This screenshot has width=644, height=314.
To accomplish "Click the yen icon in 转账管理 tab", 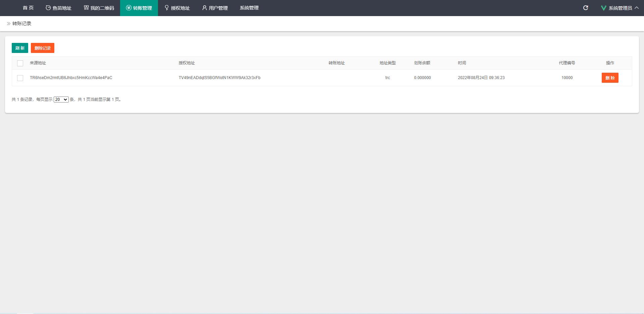I will tap(128, 8).
